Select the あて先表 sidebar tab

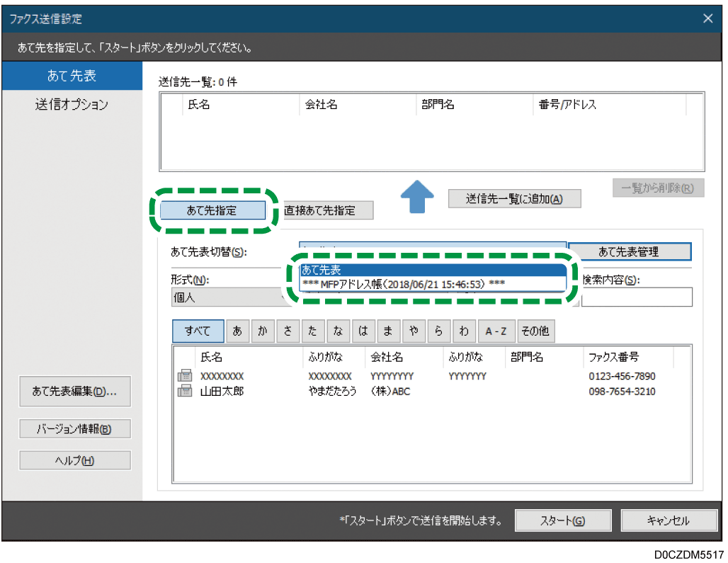72,76
